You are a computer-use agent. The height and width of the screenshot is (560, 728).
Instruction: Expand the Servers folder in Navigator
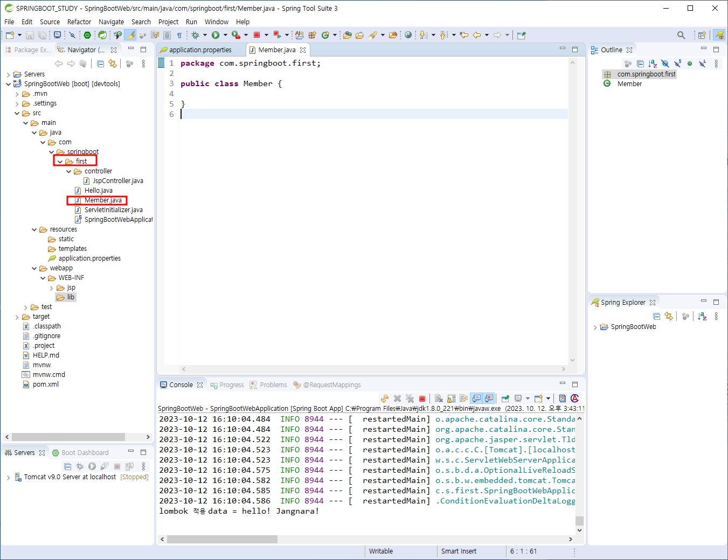pos(8,74)
